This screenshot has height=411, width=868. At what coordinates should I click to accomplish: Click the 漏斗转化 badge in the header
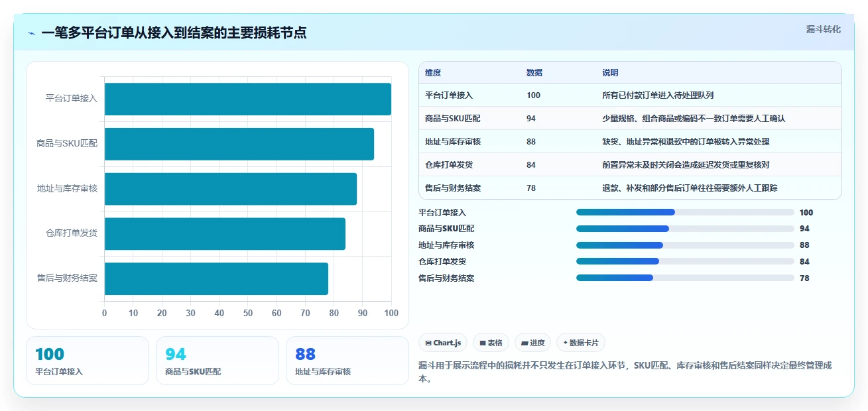824,29
